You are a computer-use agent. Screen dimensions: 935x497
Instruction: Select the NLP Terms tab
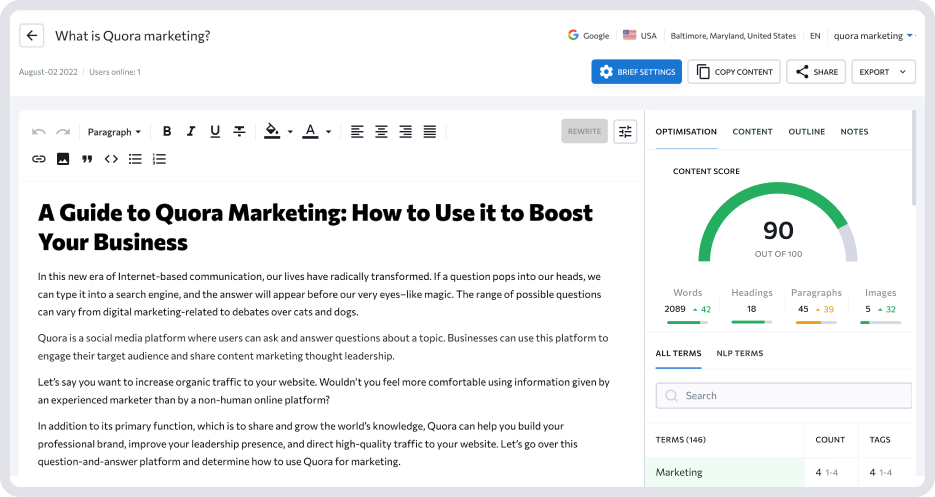[x=740, y=353]
